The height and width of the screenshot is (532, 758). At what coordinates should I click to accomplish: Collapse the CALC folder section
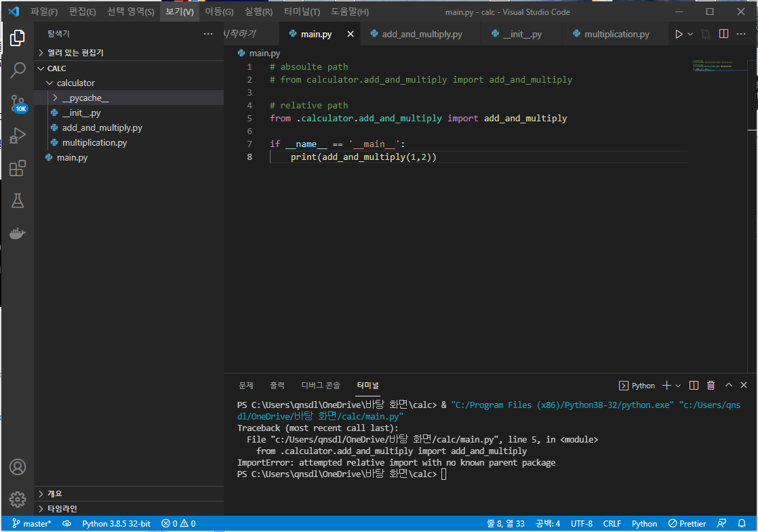[129, 68]
